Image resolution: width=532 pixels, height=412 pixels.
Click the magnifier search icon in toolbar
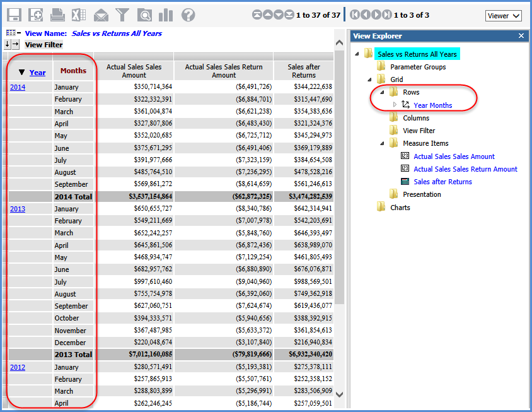144,15
